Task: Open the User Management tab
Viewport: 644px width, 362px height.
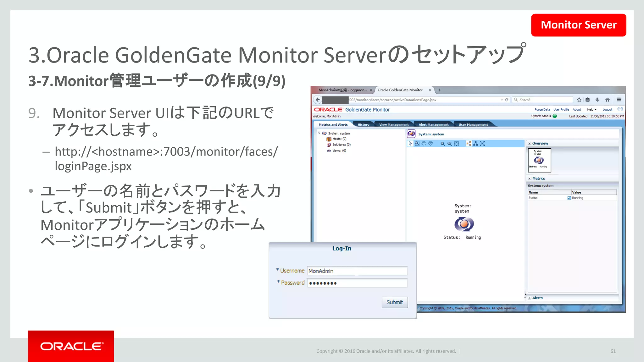Action: pyautogui.click(x=473, y=125)
